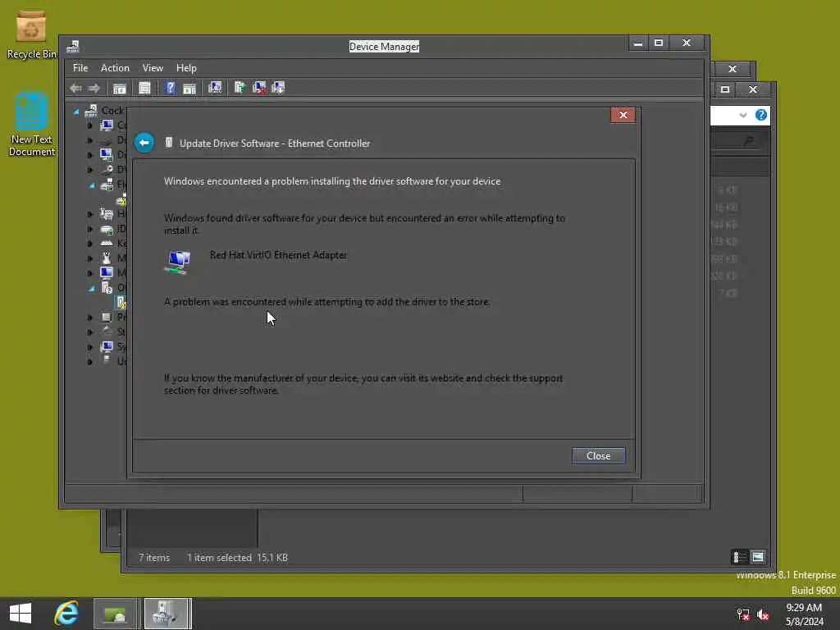Expand the Computer category arrow
Screen dimensions: 840x630
(89, 126)
